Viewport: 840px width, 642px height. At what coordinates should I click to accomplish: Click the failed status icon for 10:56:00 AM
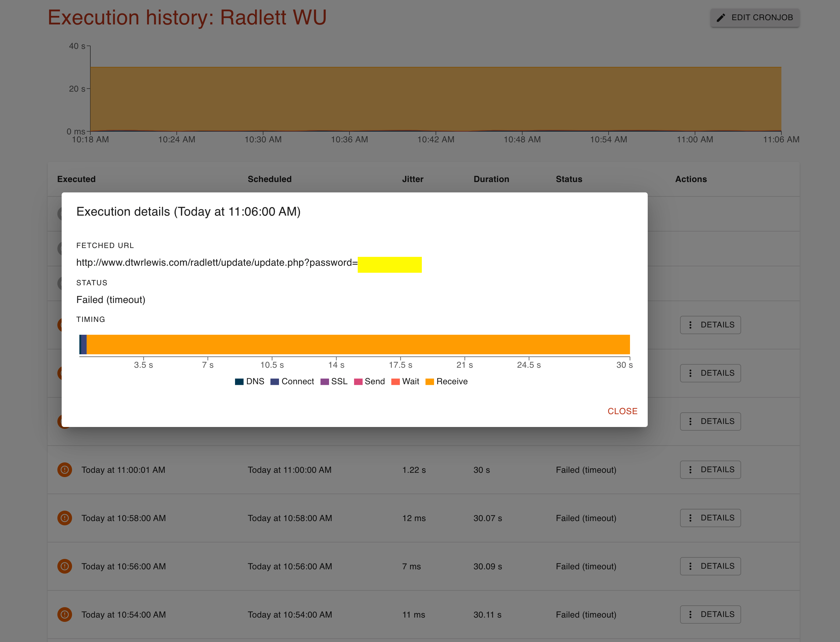pos(64,566)
